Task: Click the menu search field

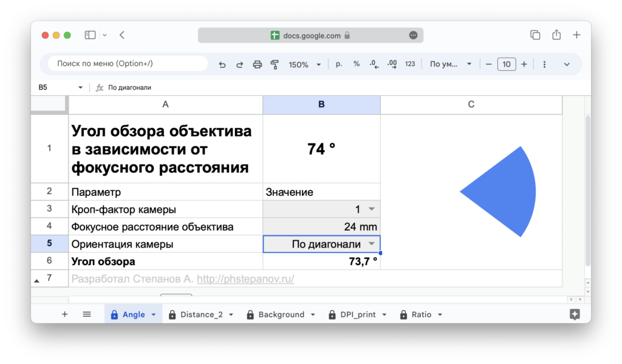Action: 128,64
